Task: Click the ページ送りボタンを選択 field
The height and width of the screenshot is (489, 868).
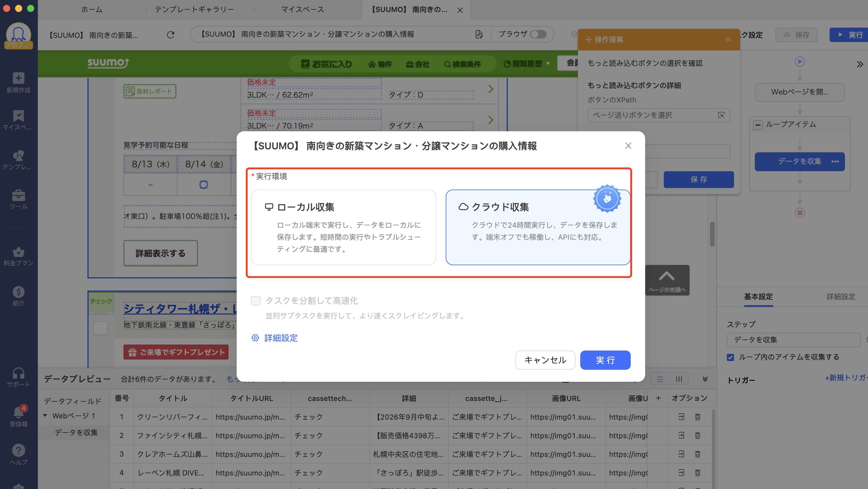Action: tap(658, 115)
